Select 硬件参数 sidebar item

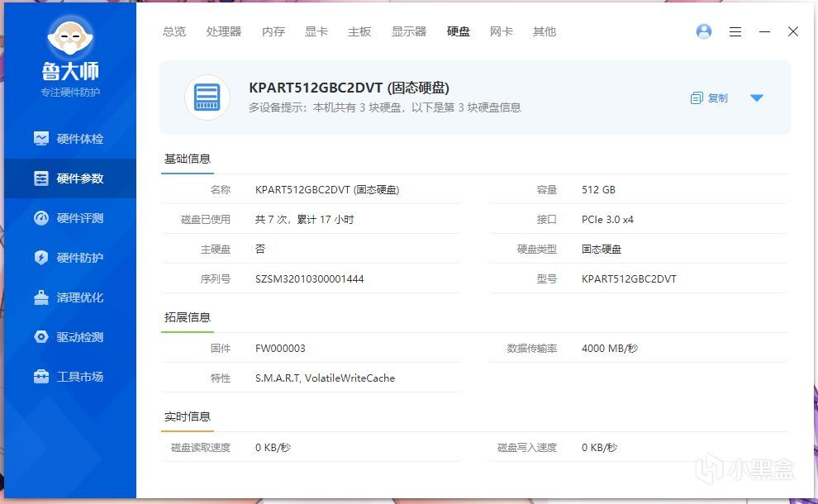click(x=69, y=178)
